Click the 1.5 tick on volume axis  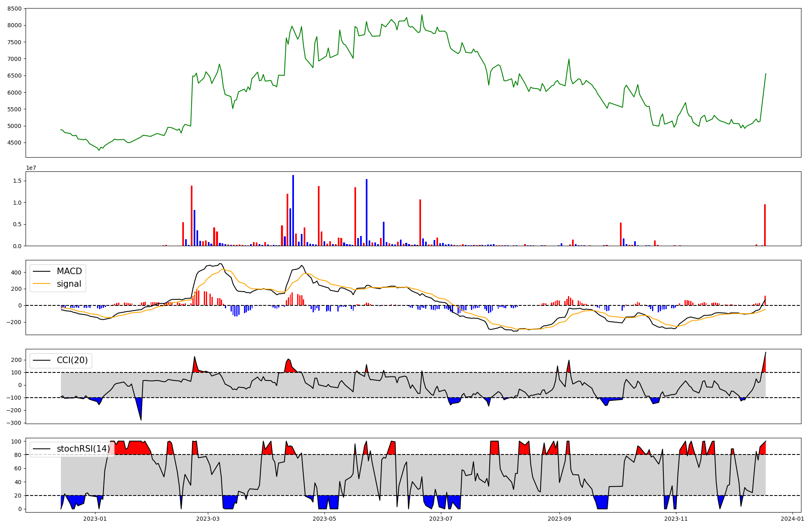[x=17, y=181]
